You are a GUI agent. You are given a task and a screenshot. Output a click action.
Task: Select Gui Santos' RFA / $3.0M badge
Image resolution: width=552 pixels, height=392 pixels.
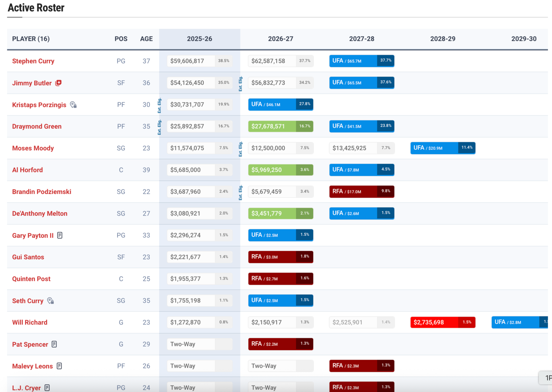280,257
